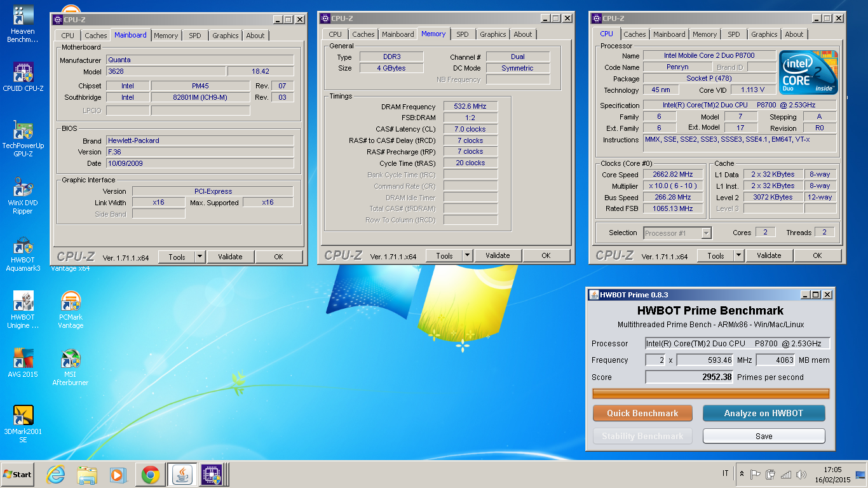868x488 pixels.
Task: Launch MSI Afterburner desktop icon
Action: [x=71, y=367]
